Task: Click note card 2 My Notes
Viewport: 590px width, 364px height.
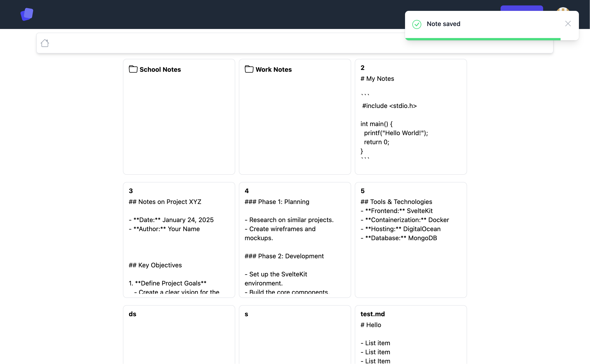Action: [x=410, y=117]
